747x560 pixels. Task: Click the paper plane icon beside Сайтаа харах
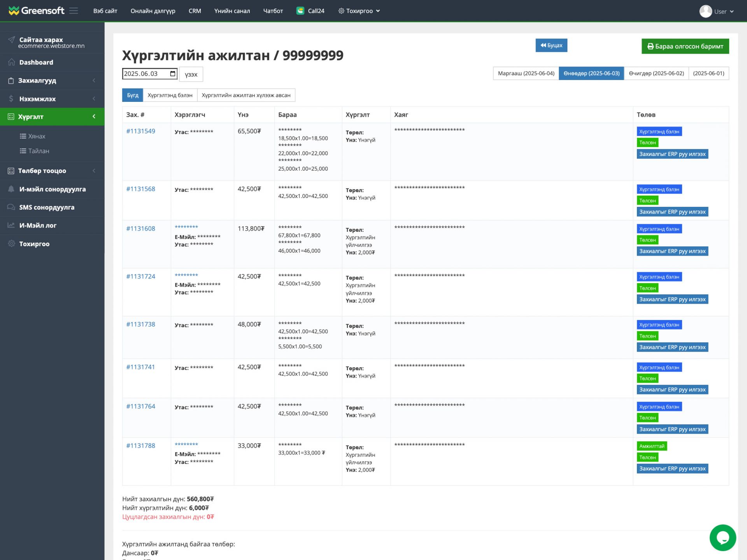pos(12,40)
